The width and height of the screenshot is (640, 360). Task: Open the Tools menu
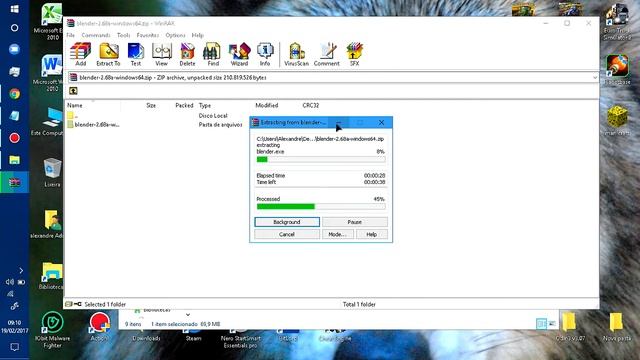124,36
